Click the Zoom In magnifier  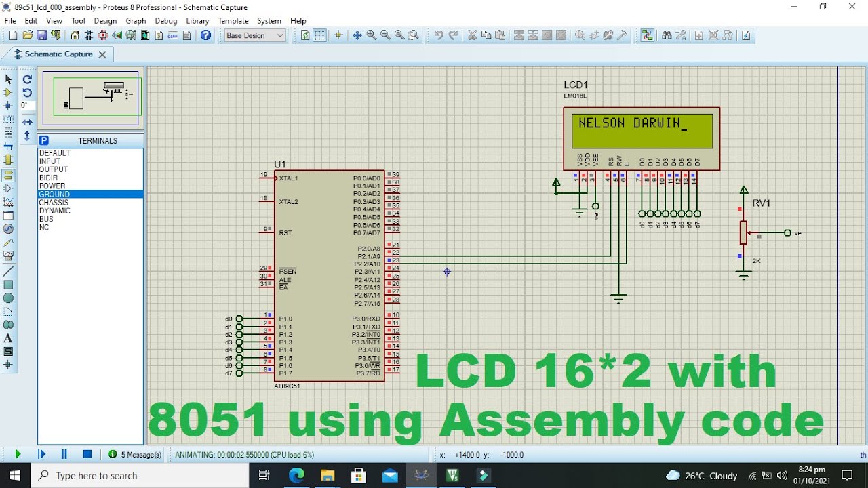coord(372,35)
